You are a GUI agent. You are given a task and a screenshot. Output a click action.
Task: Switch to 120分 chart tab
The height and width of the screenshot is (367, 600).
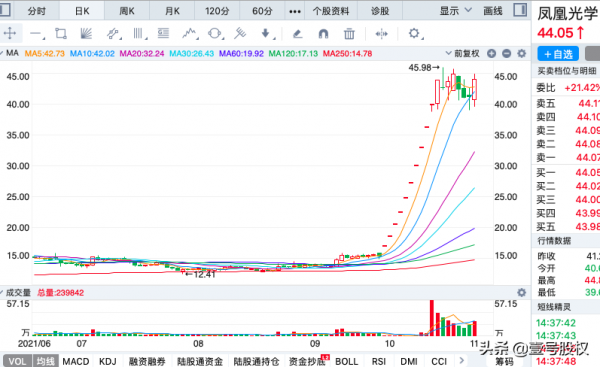pyautogui.click(x=217, y=11)
